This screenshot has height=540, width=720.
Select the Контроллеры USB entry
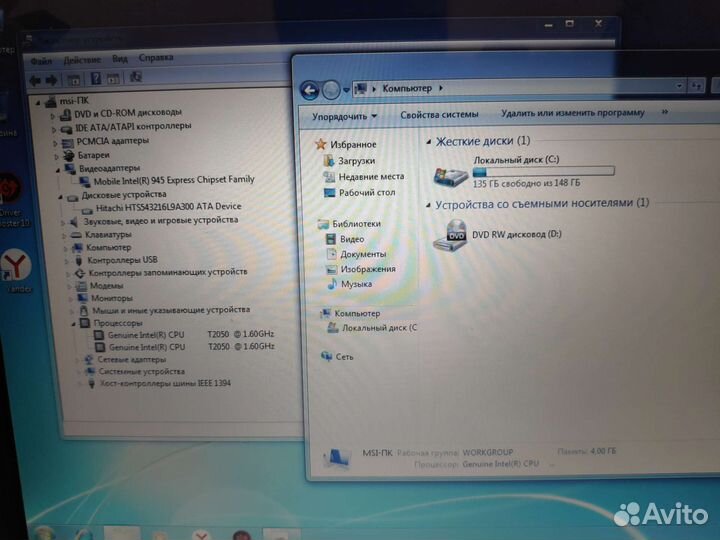[x=122, y=260]
